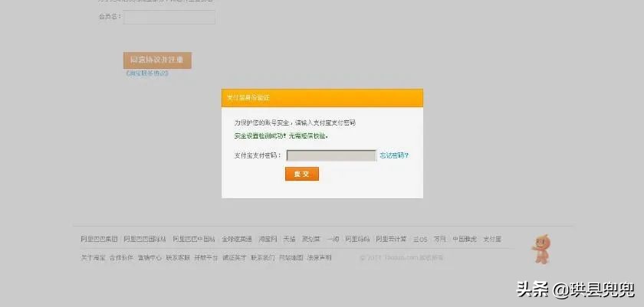Open the 云OS footer link

tap(420, 239)
